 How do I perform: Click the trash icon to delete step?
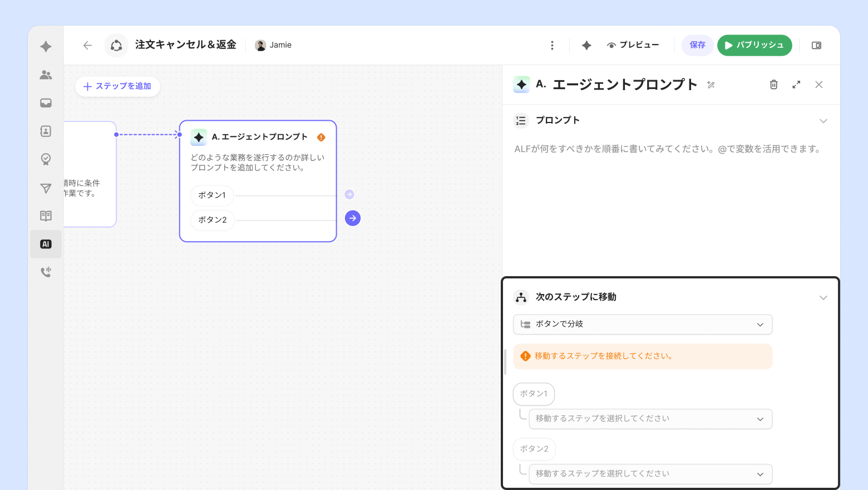tap(773, 85)
